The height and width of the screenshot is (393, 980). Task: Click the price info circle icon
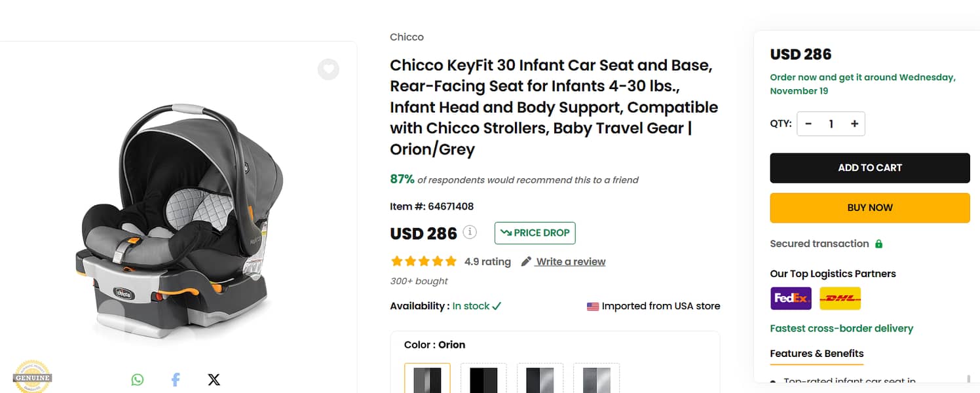click(x=469, y=232)
